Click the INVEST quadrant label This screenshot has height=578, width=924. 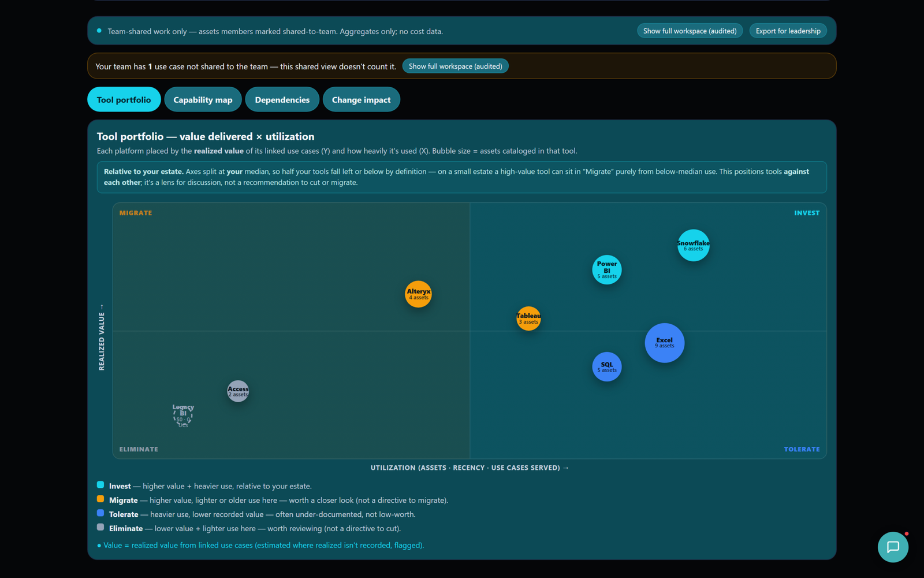click(x=807, y=213)
